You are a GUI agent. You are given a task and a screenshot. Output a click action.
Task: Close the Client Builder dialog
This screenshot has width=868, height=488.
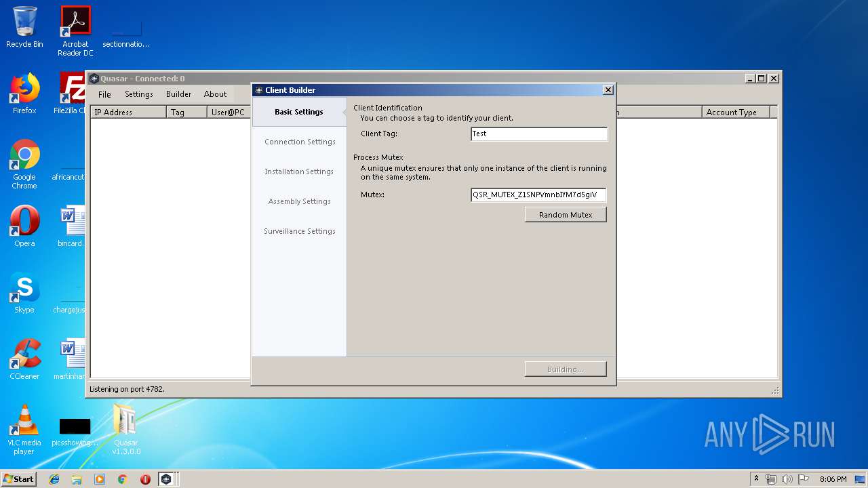click(x=608, y=89)
